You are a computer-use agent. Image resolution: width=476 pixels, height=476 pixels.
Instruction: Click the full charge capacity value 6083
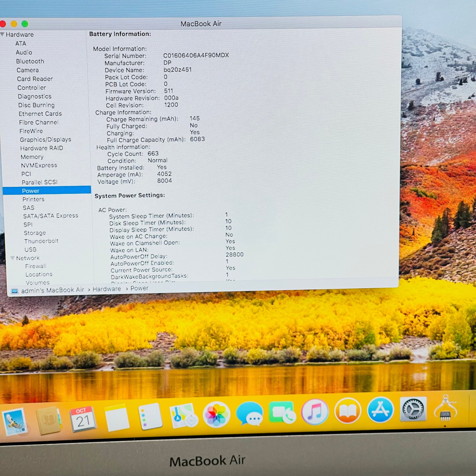coord(197,139)
